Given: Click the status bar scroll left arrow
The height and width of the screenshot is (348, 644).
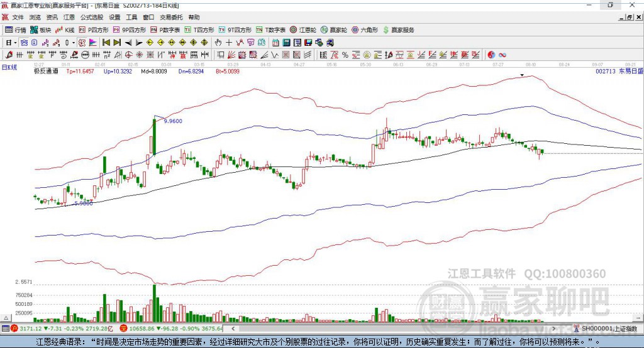Looking at the screenshot, I should coord(233,329).
